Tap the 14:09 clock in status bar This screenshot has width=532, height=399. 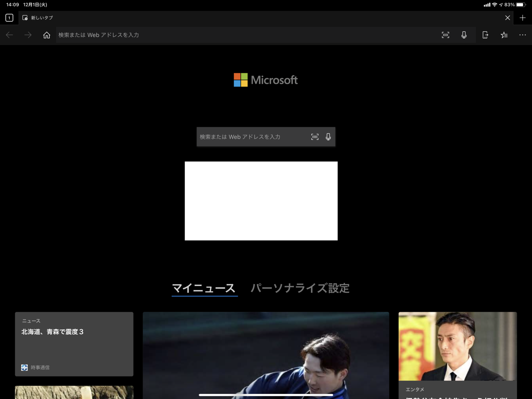[x=13, y=5]
